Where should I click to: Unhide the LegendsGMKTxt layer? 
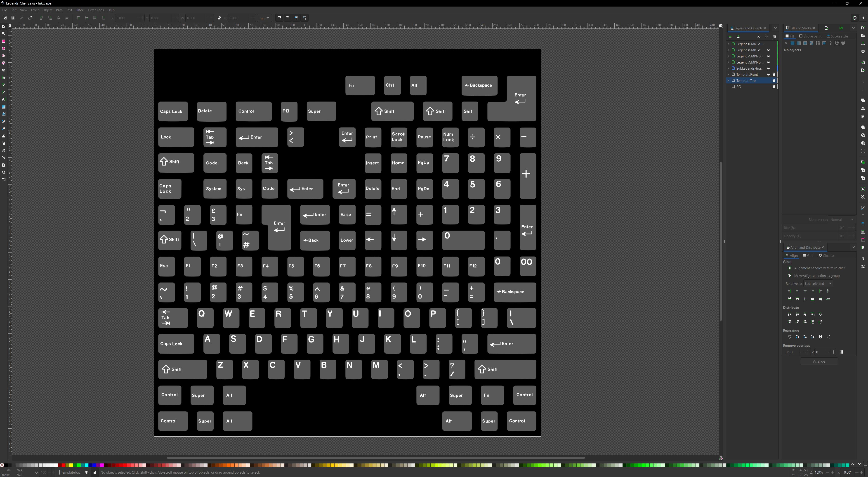[x=769, y=50]
